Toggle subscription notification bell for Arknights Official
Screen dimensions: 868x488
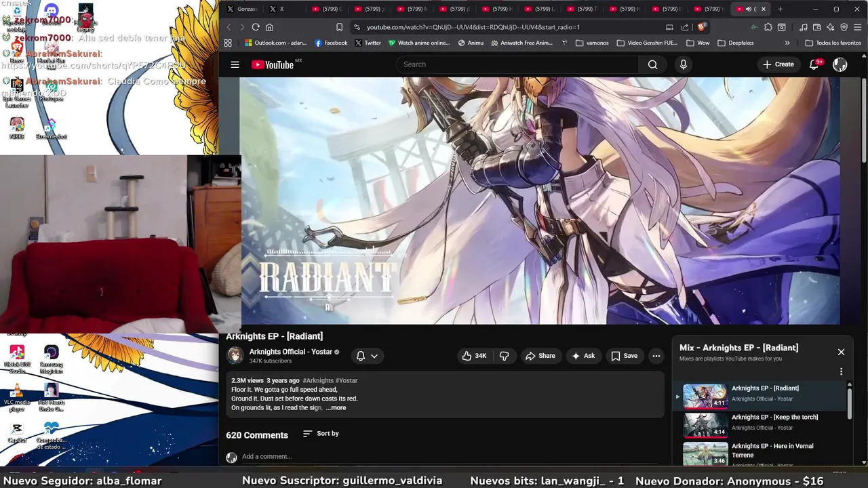tap(361, 356)
